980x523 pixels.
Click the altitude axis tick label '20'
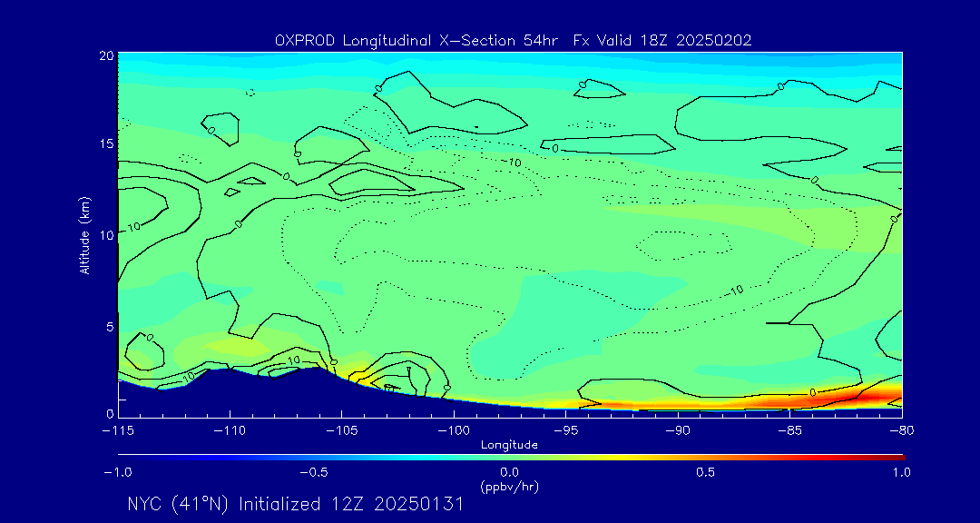pos(106,55)
